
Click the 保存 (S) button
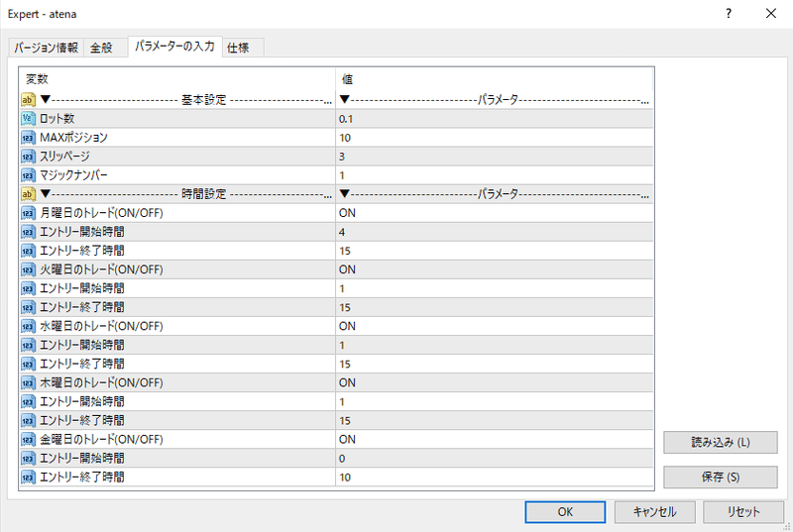(x=721, y=477)
